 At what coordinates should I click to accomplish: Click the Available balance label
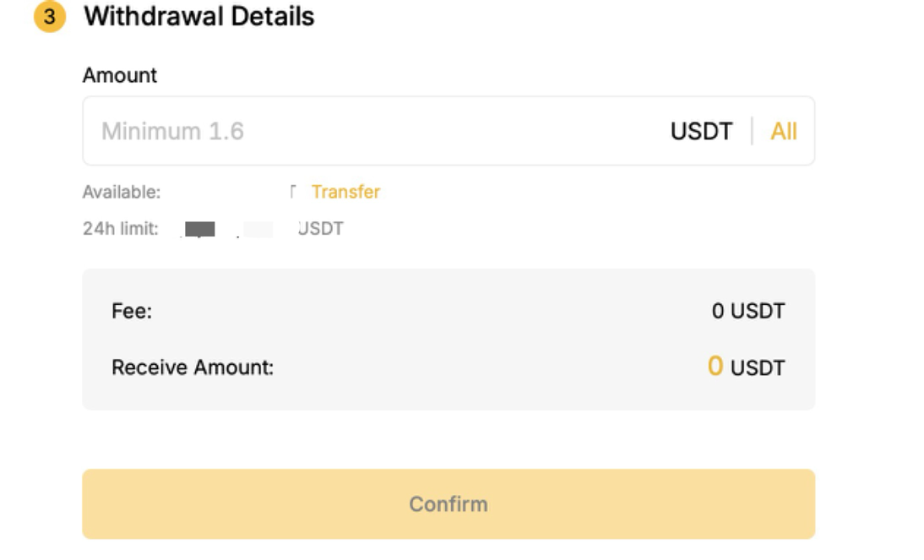pyautogui.click(x=121, y=192)
